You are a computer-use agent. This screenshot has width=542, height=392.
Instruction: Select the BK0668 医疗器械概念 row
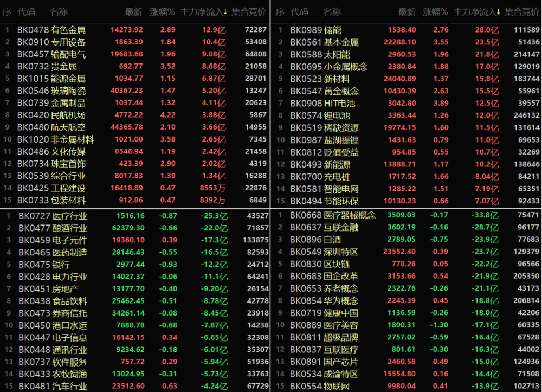[406, 215]
